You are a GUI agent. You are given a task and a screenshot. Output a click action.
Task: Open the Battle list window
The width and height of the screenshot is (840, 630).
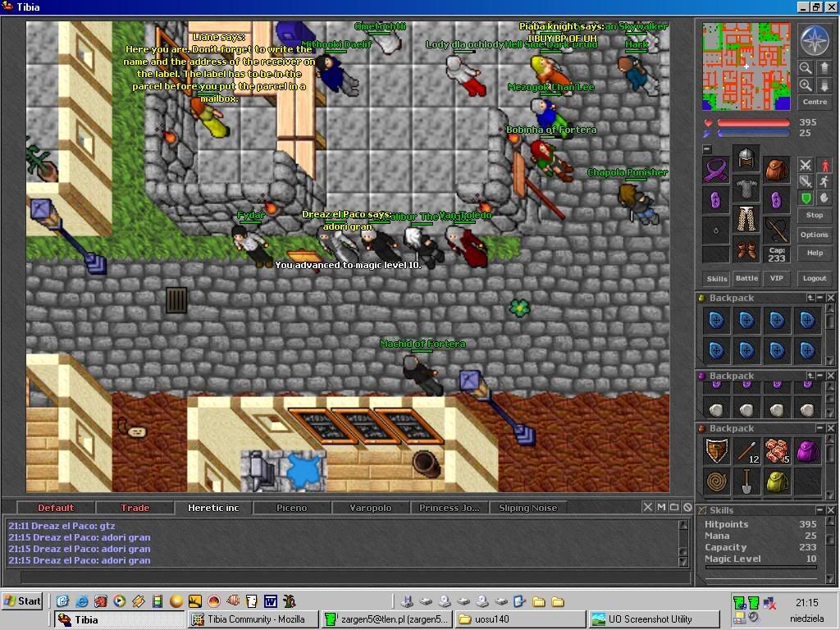pos(746,279)
